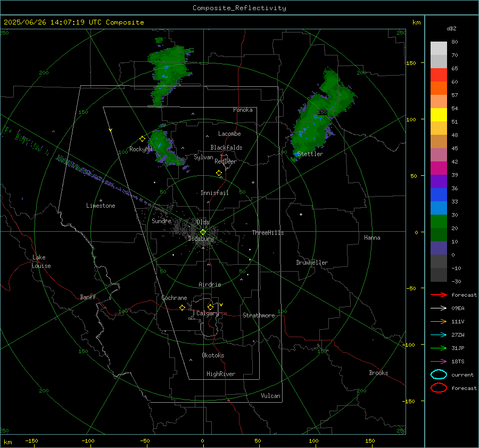Click the yellow diamond marker beside RockyMH
The width and height of the screenshot is (479, 448).
click(142, 139)
